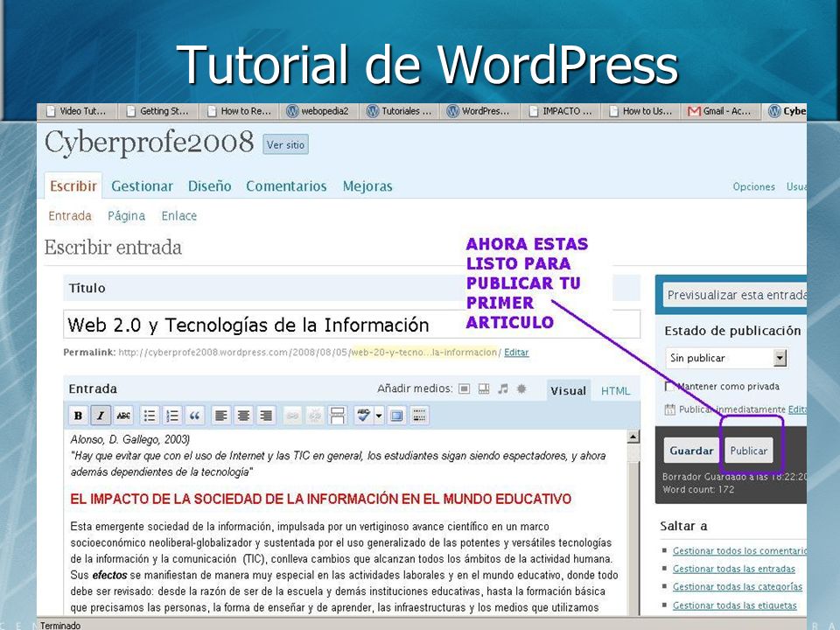This screenshot has width=840, height=630.
Task: Click the Cyberprofe2008 site title
Action: [149, 143]
